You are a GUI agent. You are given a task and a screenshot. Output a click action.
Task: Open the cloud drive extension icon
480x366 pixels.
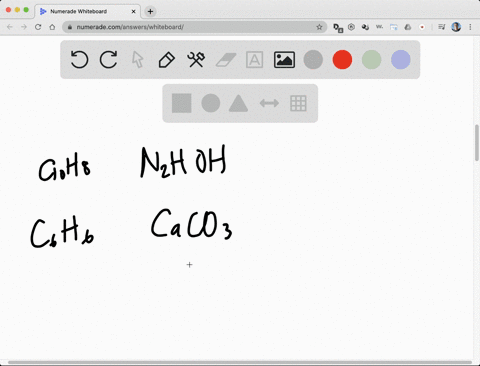[408, 27]
